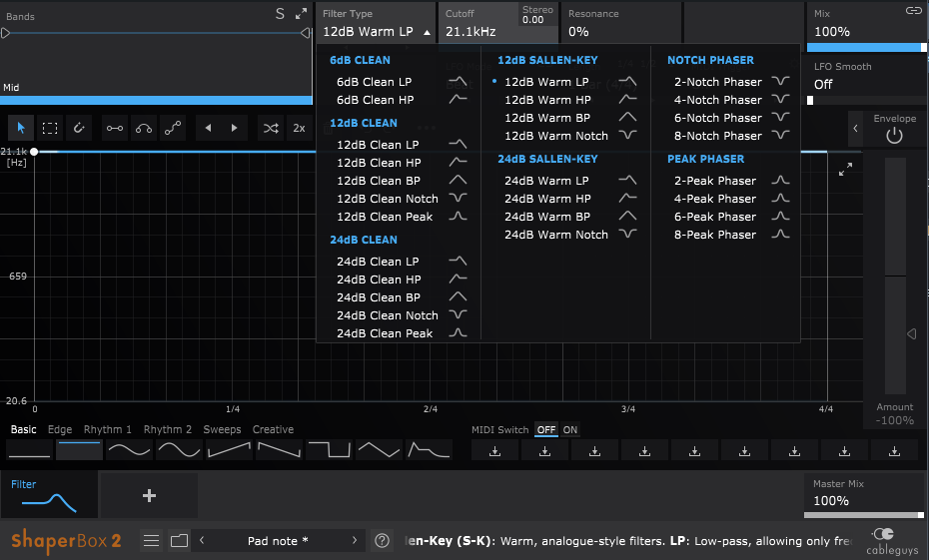Select 6dB Clean HP filter
This screenshot has height=560, width=929.
click(x=400, y=100)
